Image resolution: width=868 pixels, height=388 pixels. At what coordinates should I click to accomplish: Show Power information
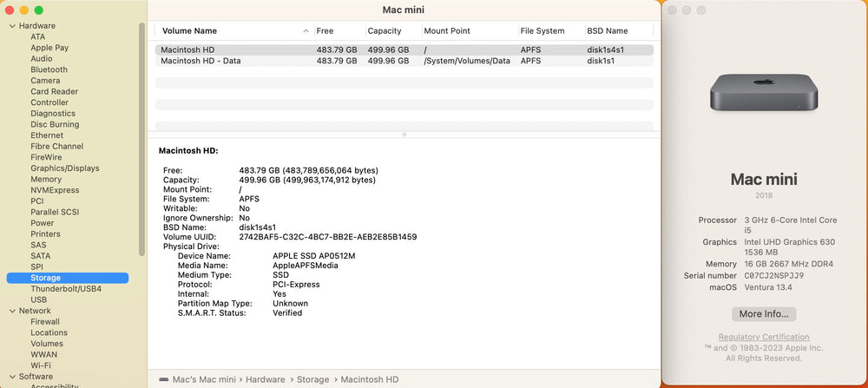tap(42, 223)
